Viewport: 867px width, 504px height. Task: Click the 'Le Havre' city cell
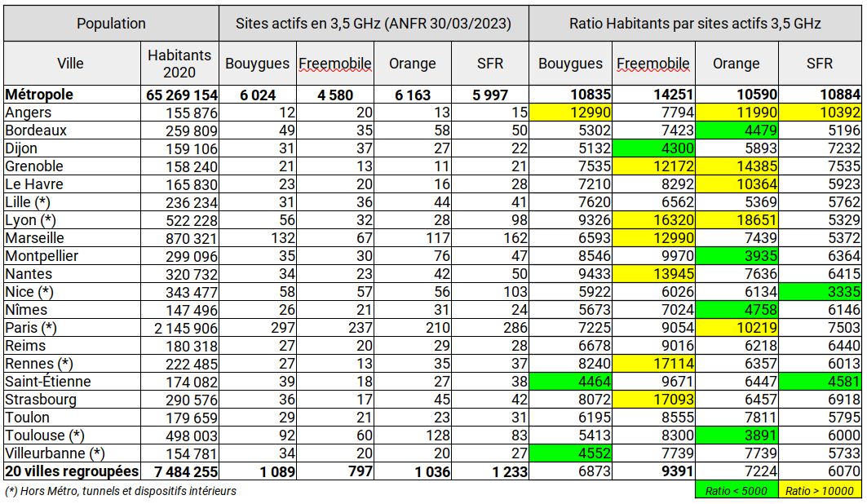(x=73, y=184)
